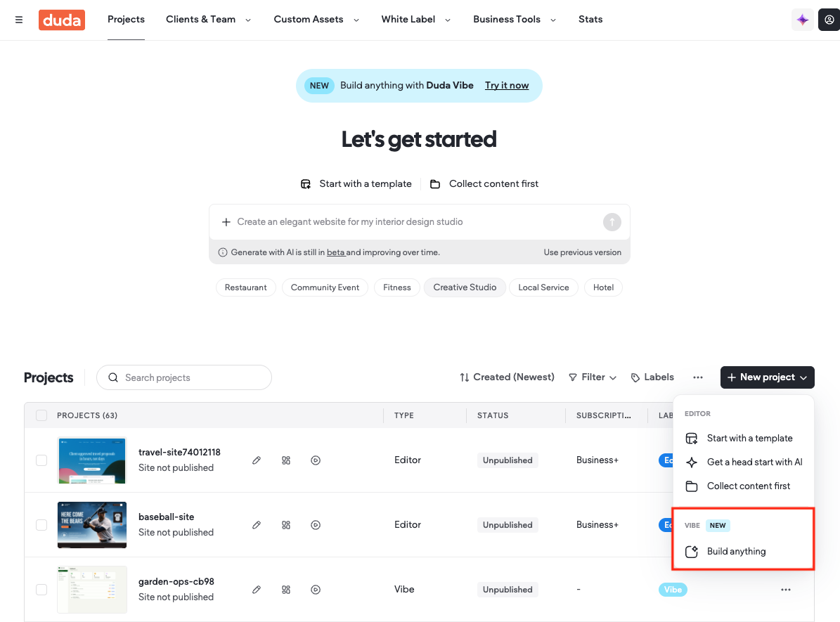Preview garden-ops-cb98 with the play icon
Image resolution: width=840 pixels, height=622 pixels.
pos(316,590)
